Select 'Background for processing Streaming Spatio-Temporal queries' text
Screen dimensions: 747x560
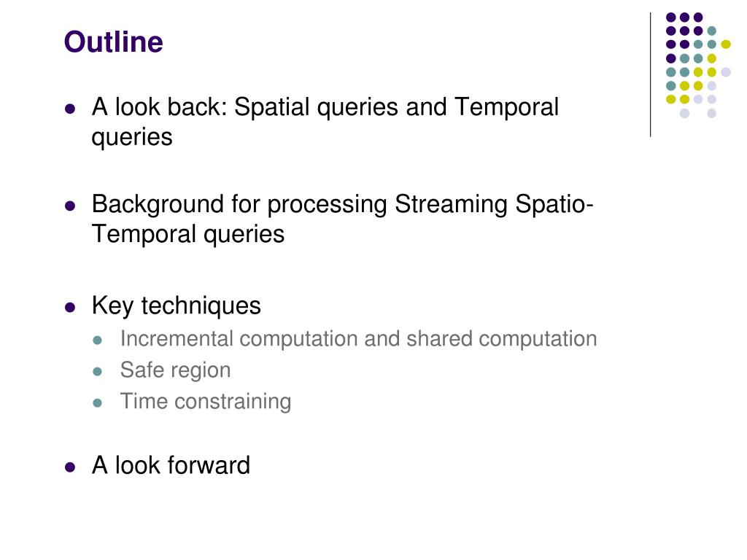(342, 219)
